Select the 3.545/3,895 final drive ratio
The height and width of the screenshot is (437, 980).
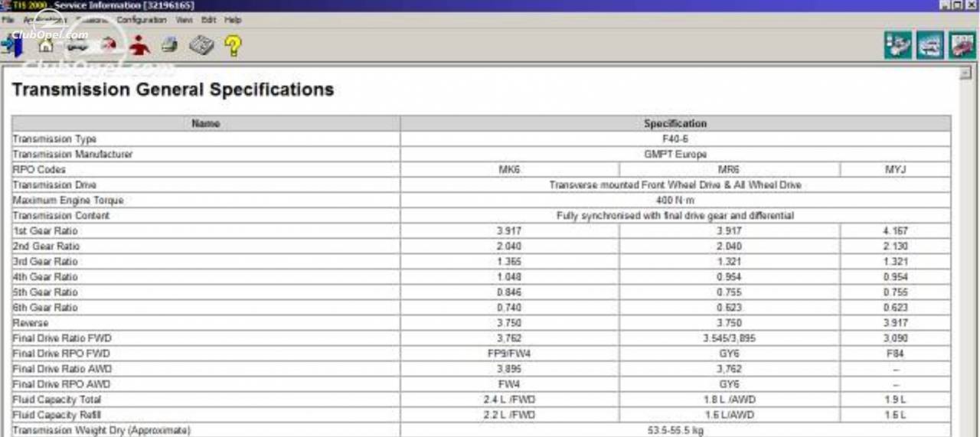click(730, 338)
